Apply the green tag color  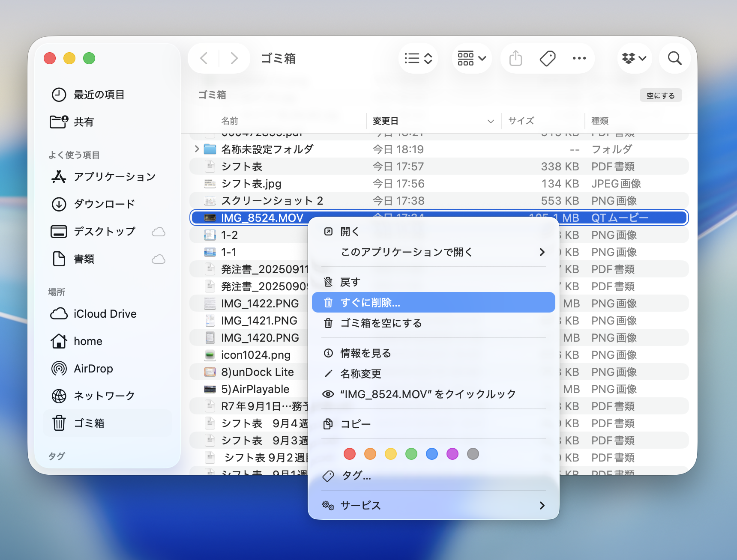coord(411,454)
